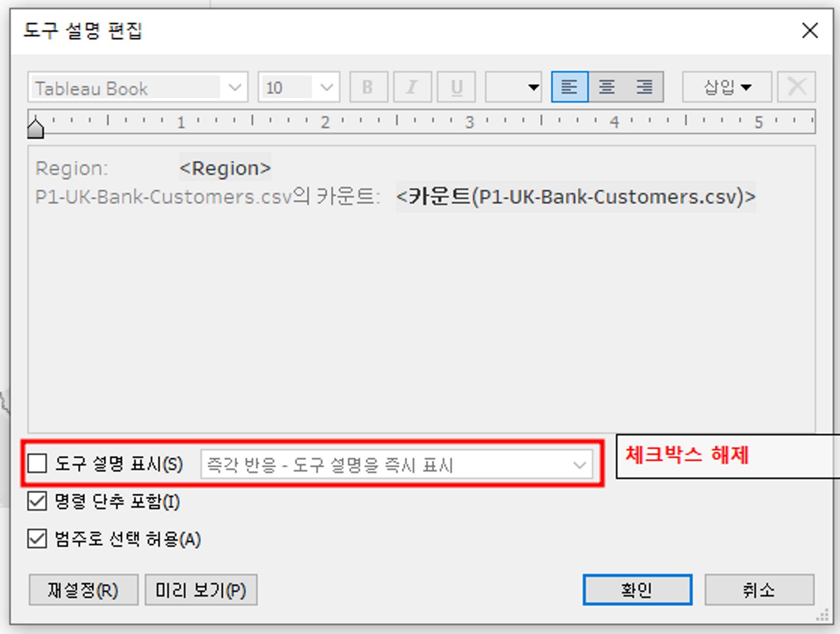Click the ruler indent marker
The height and width of the screenshot is (634, 840).
36,129
